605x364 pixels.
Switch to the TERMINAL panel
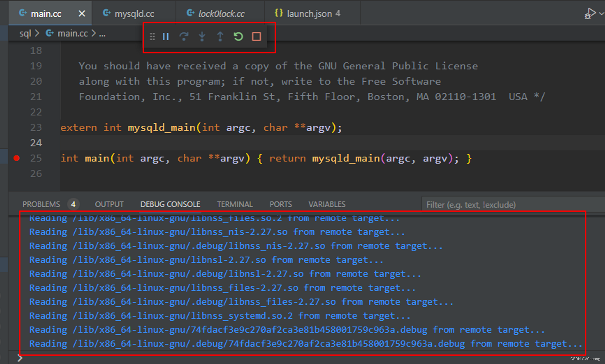pos(234,204)
